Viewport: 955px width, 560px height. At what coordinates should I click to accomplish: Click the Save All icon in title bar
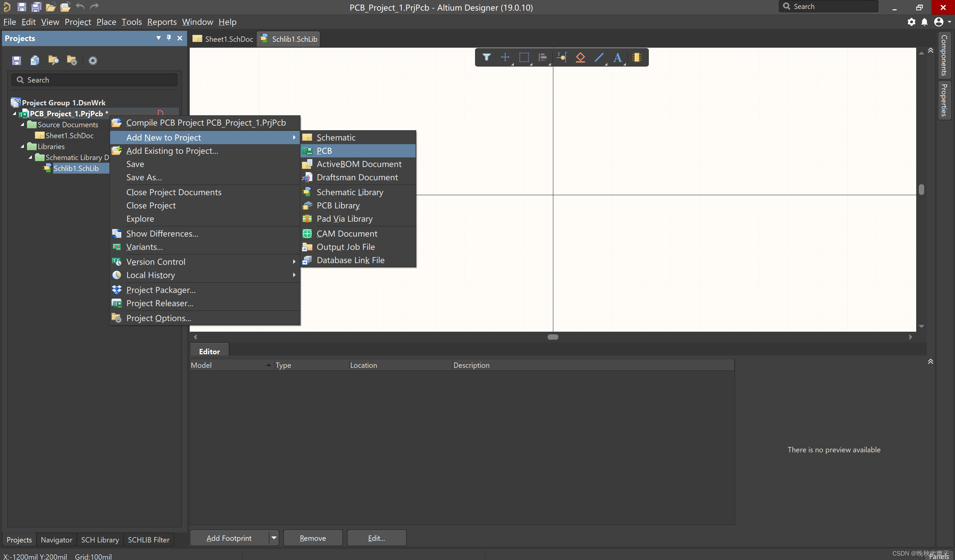(36, 7)
